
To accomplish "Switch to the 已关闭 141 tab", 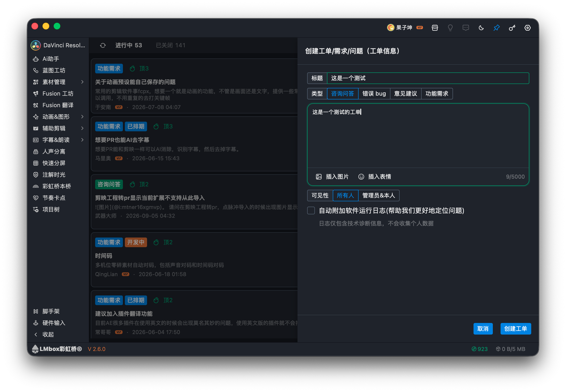I will 171,45.
